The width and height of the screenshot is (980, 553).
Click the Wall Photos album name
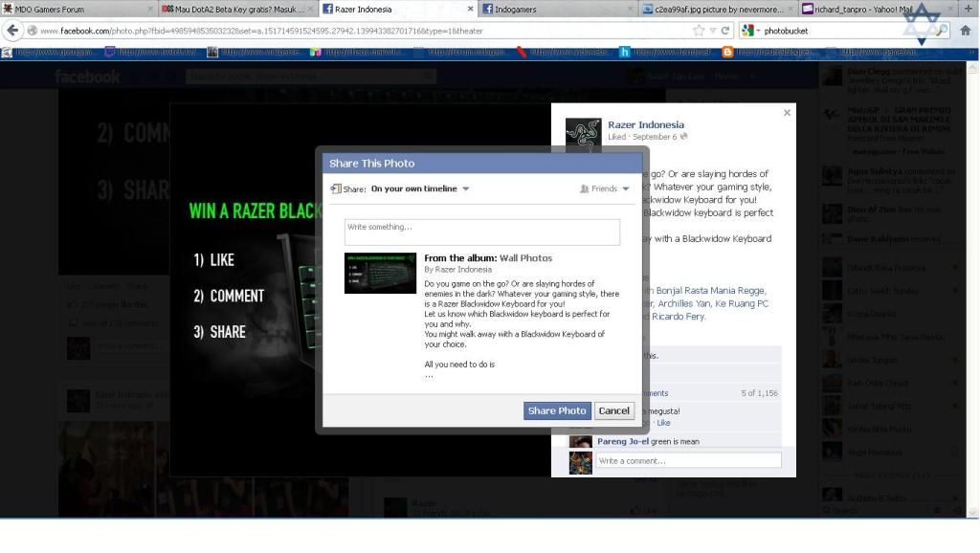click(x=525, y=257)
